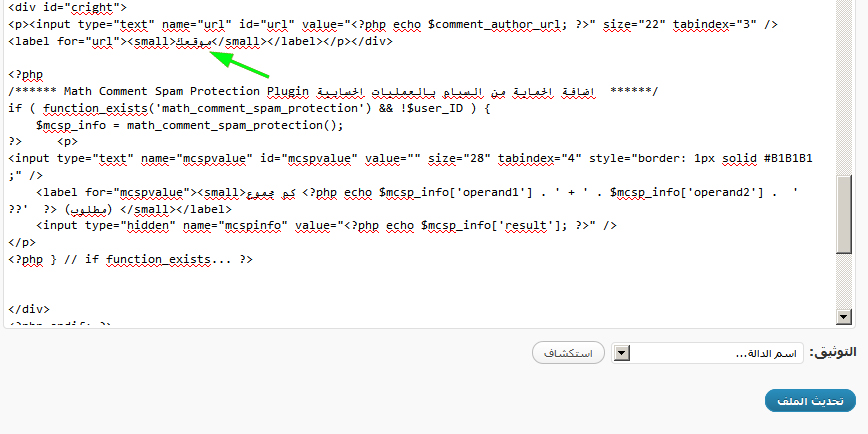Click the code editor scrollbar down arrow
The width and height of the screenshot is (868, 434).
(x=844, y=317)
